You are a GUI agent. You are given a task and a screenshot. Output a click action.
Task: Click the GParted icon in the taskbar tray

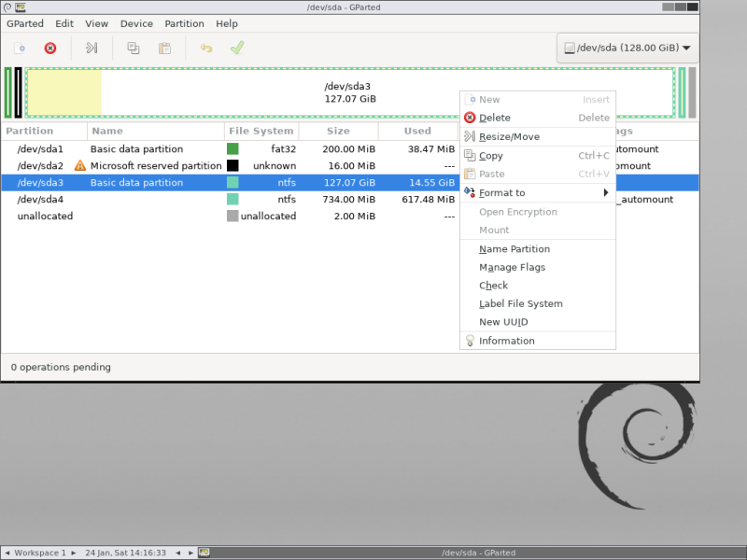click(x=204, y=553)
